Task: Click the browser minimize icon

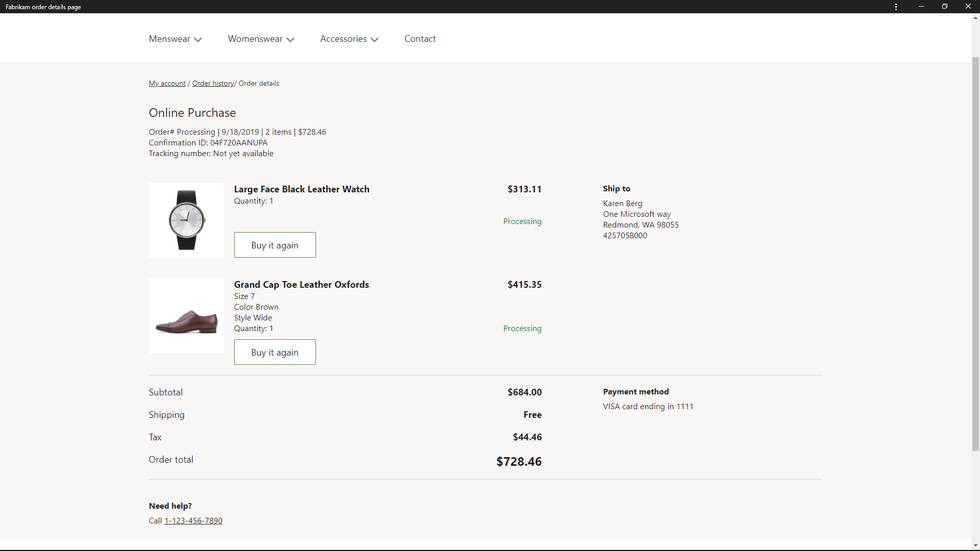Action: tap(921, 7)
